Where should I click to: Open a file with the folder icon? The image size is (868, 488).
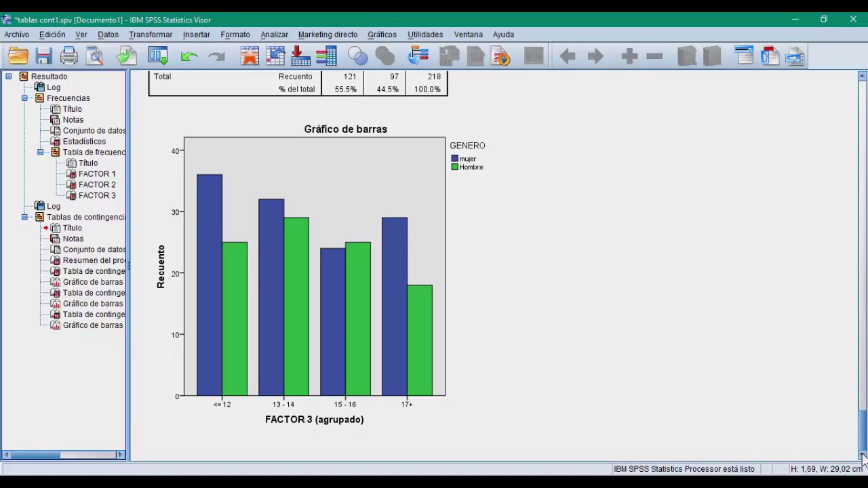point(18,56)
